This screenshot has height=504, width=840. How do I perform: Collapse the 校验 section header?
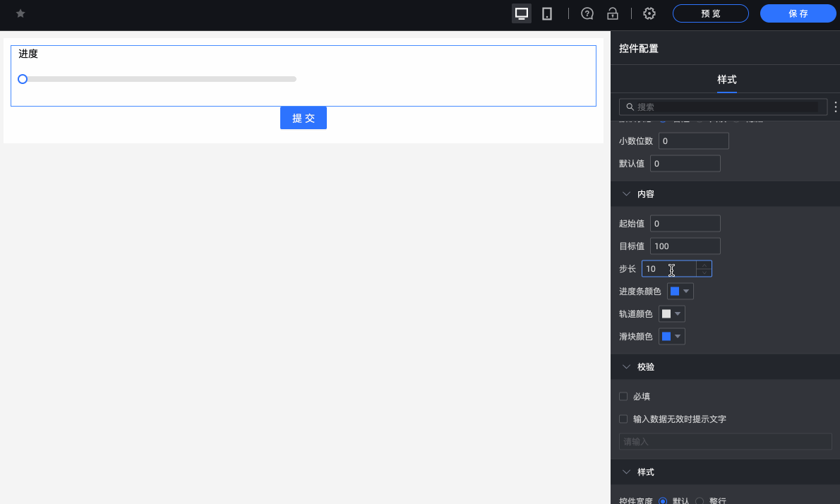pos(626,366)
